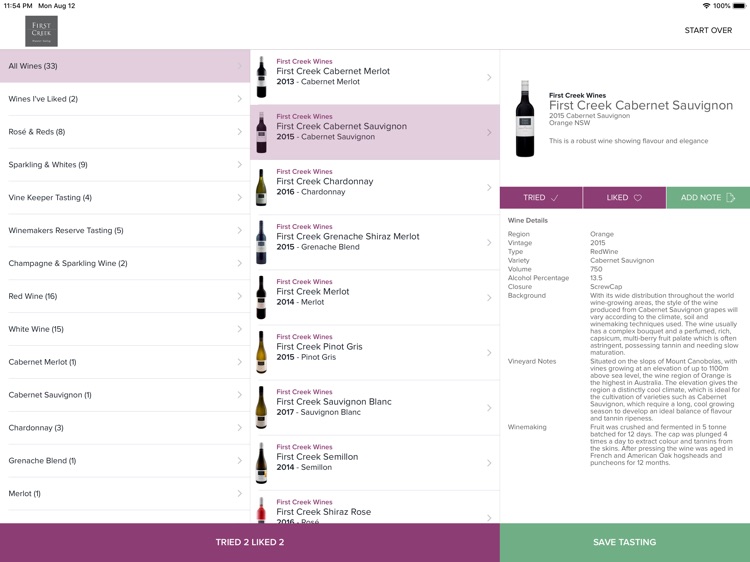Select First Creek Grenache Shiraz Merlot title
This screenshot has width=750, height=562.
348,236
